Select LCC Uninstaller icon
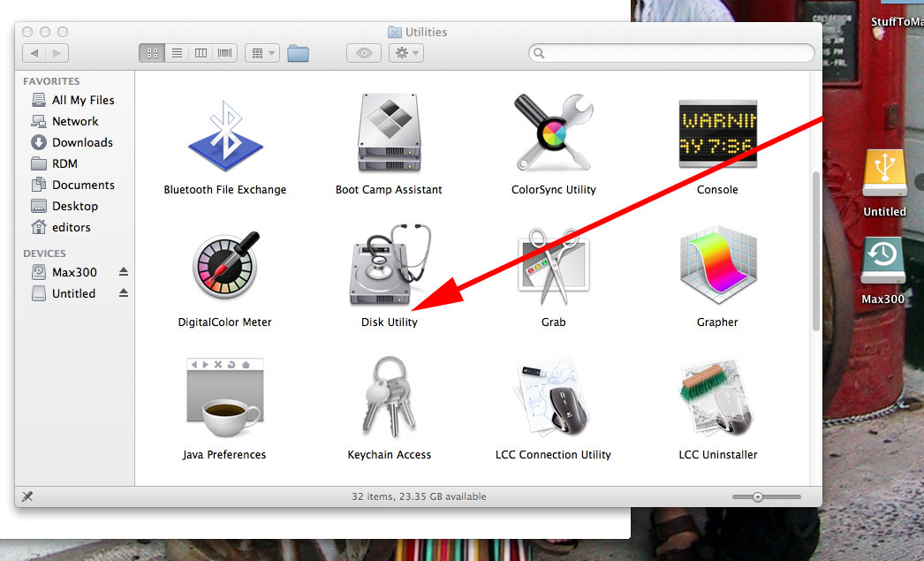The image size is (924, 561). (x=718, y=398)
